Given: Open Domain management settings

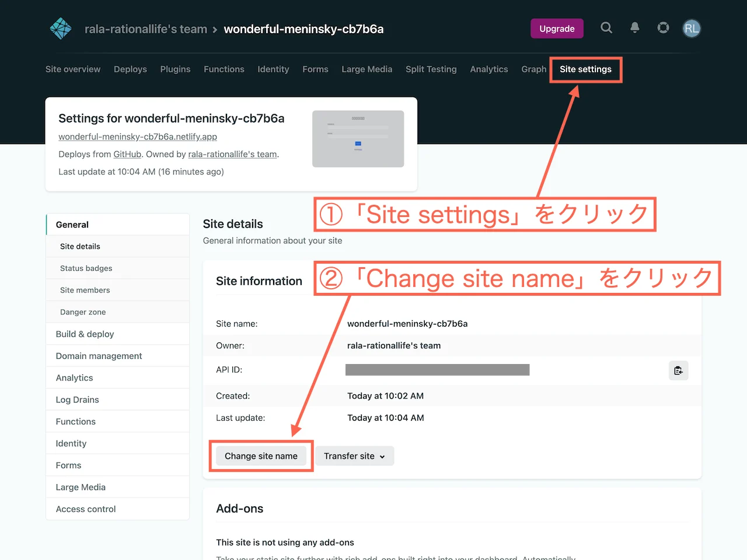Looking at the screenshot, I should [x=118, y=356].
